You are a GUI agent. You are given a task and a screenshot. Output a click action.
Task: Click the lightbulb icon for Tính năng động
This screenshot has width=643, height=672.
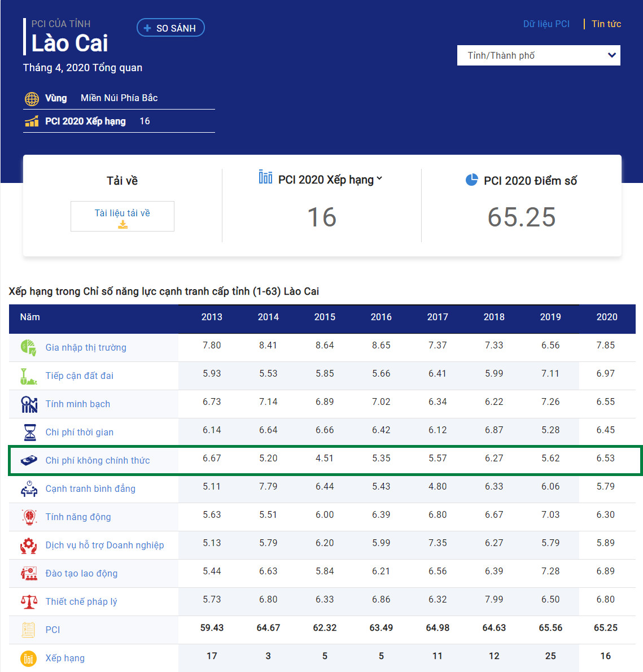[x=29, y=517]
